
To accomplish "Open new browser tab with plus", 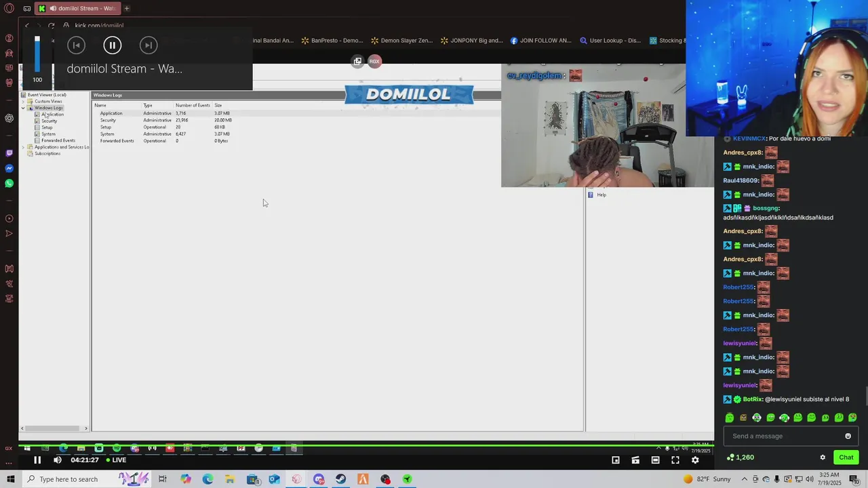I will [x=127, y=8].
